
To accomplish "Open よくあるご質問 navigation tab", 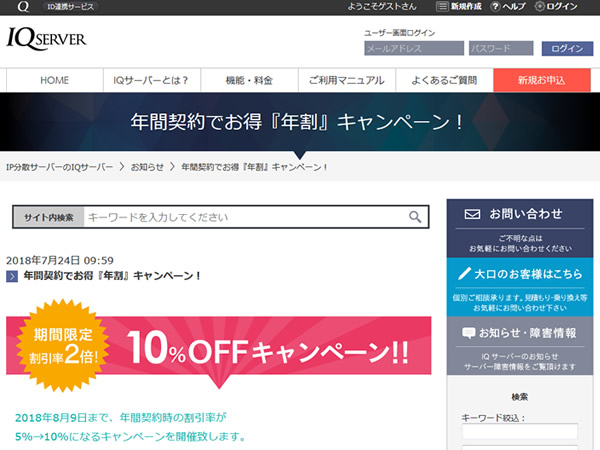I will click(x=444, y=80).
